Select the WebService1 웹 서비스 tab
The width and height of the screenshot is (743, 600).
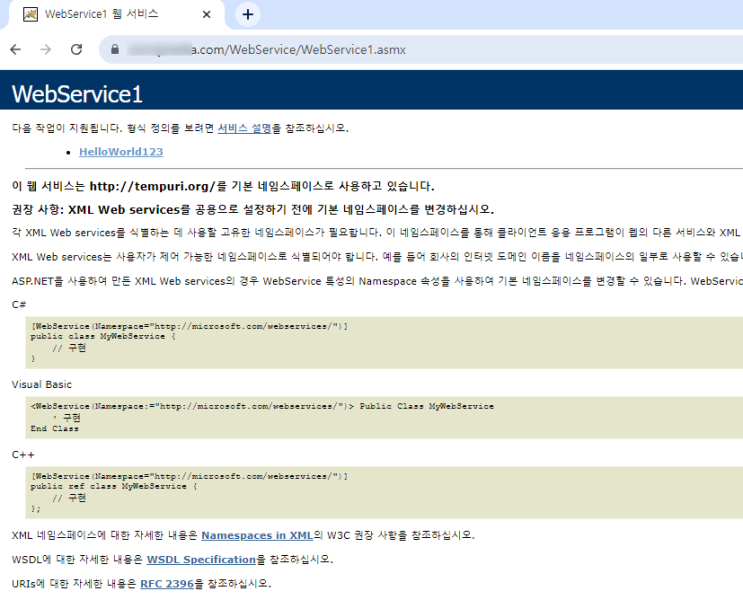click(116, 15)
